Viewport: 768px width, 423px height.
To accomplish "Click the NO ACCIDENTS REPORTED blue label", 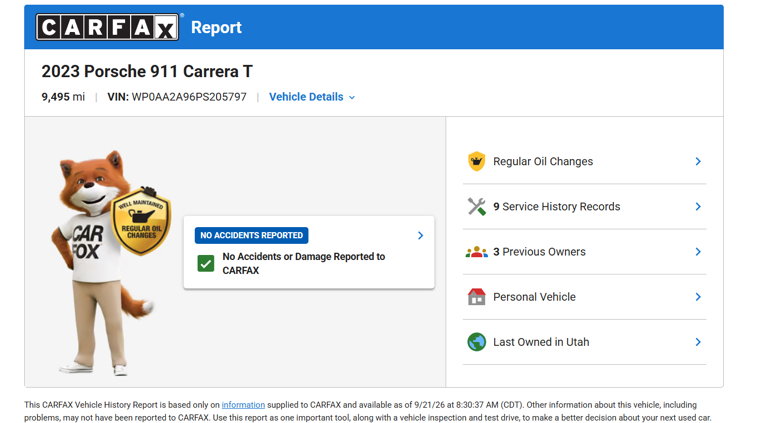I will 251,235.
